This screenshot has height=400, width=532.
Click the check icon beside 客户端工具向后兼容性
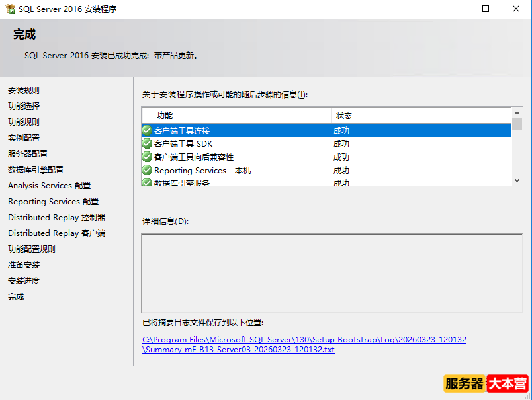[x=147, y=157]
